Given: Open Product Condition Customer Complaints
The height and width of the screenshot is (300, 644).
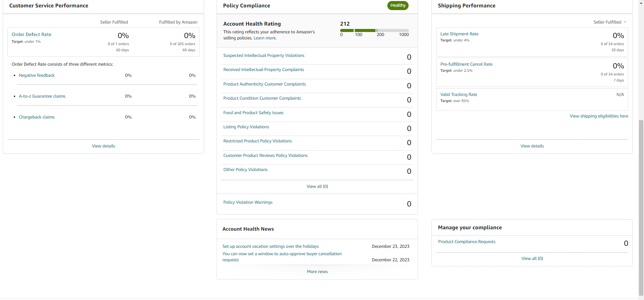Looking at the screenshot, I should click(x=262, y=98).
